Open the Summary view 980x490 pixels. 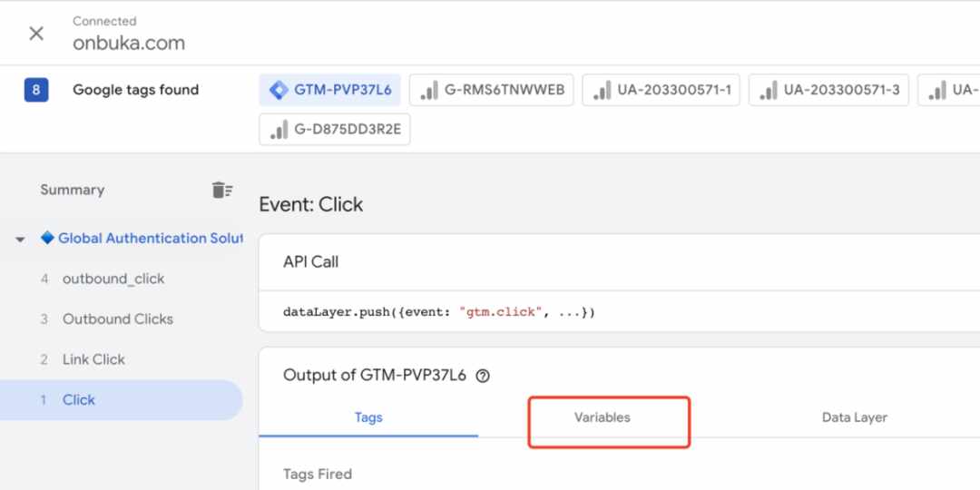point(73,190)
